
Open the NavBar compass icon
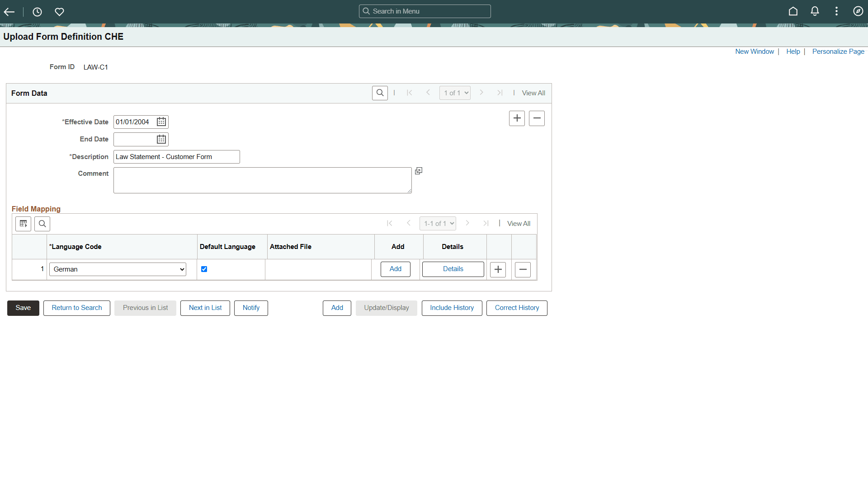858,11
